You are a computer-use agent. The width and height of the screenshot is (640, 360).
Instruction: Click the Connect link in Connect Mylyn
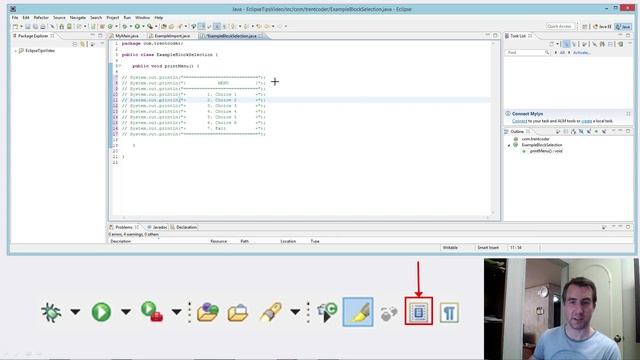[520, 121]
